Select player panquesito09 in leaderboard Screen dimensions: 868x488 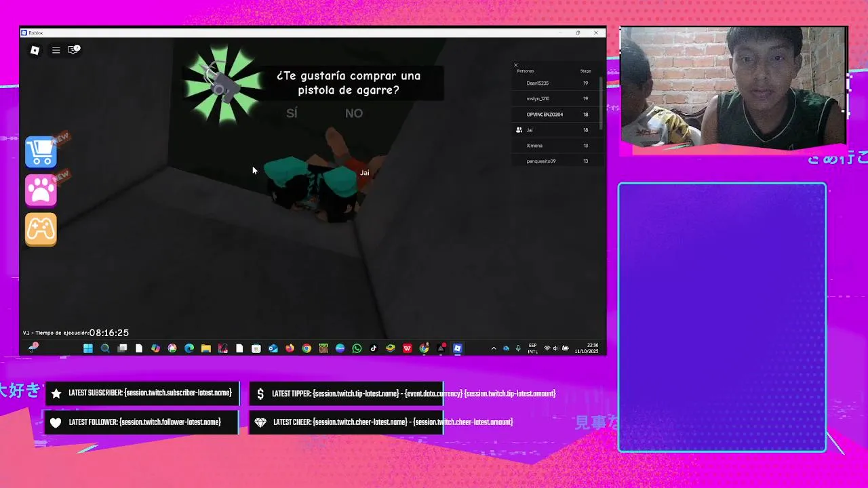pos(556,161)
